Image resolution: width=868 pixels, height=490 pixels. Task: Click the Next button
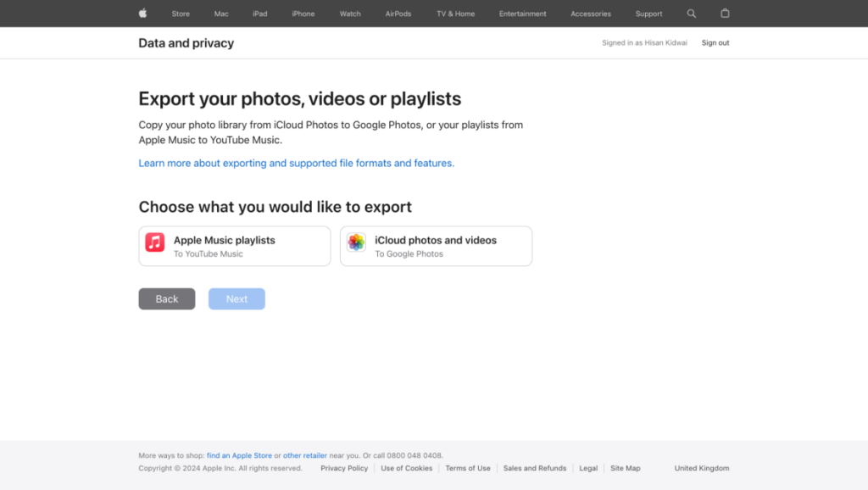pyautogui.click(x=236, y=298)
